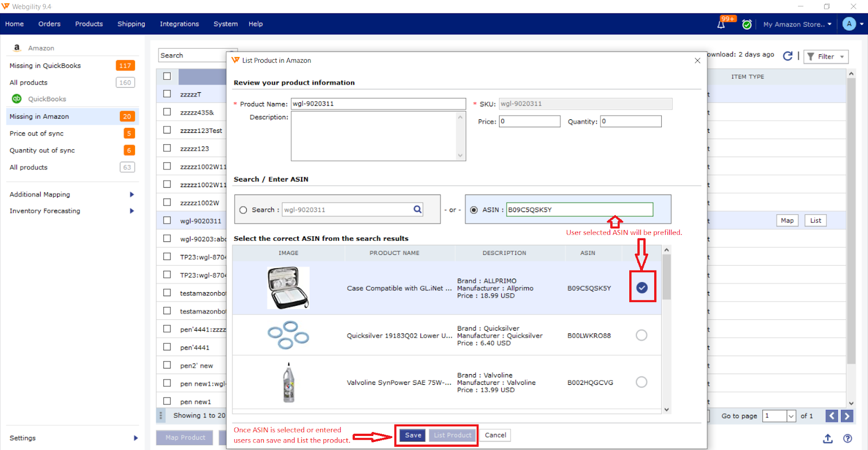Go to previous page arrow
Image resolution: width=868 pixels, height=450 pixels.
click(832, 416)
